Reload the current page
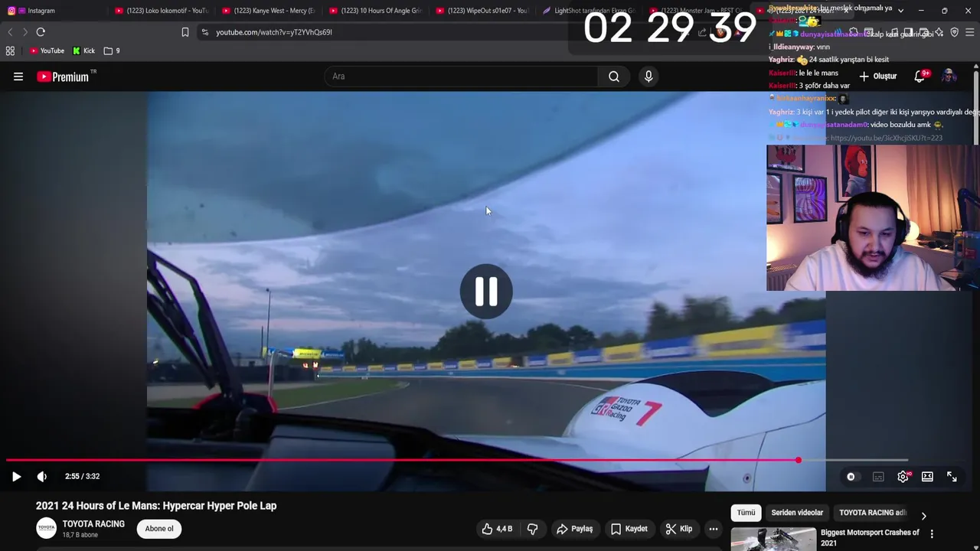Screen dimensions: 980x551 point(41,32)
